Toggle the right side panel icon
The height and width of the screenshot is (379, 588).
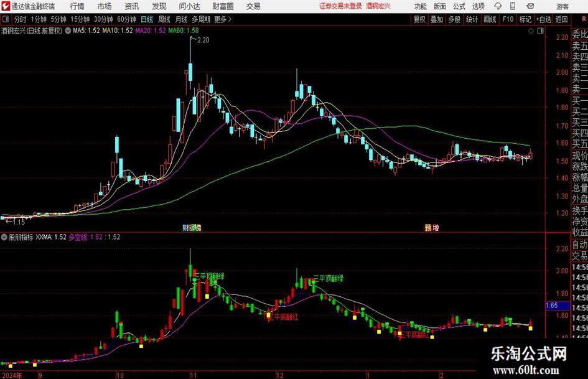tap(540, 31)
